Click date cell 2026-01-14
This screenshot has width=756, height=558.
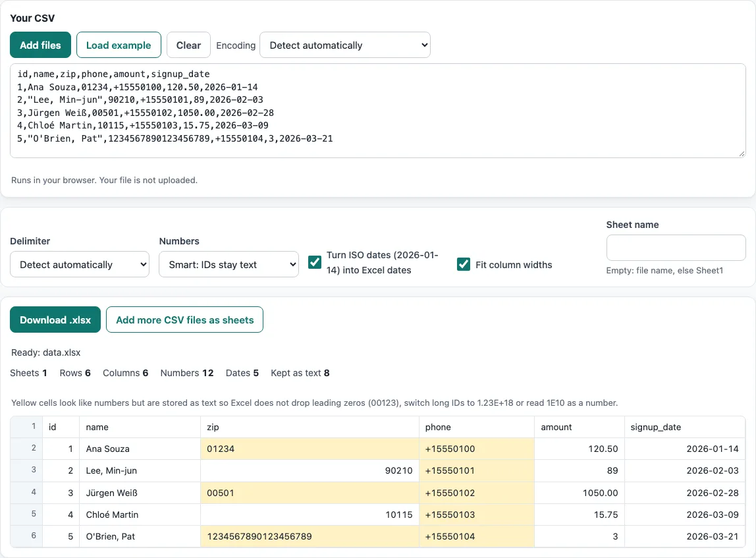[685, 449]
